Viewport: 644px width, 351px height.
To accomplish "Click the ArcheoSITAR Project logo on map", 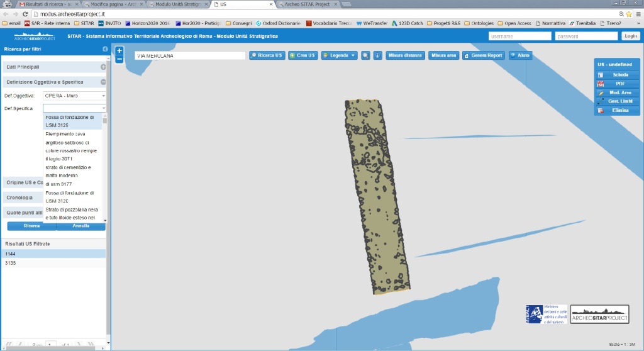I will pyautogui.click(x=599, y=314).
